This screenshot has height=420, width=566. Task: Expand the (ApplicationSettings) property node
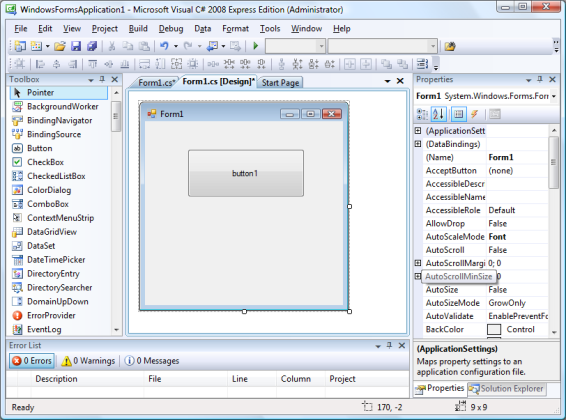click(x=418, y=131)
